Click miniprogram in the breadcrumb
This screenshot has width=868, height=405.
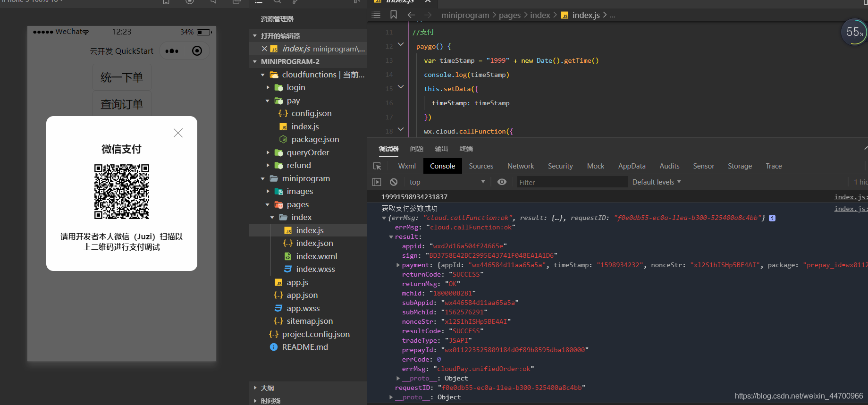465,15
